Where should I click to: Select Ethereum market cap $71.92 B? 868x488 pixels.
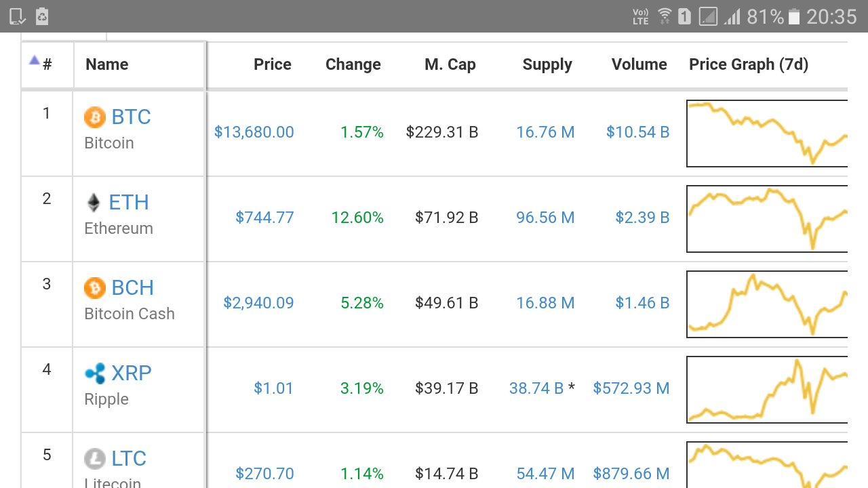(447, 218)
